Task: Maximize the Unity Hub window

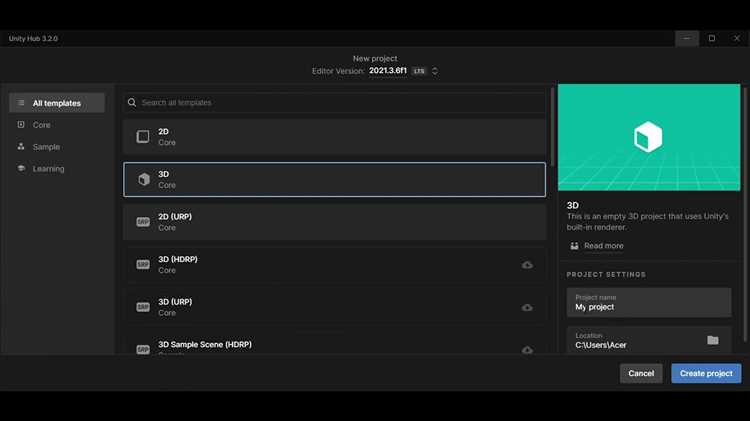Action: click(712, 38)
